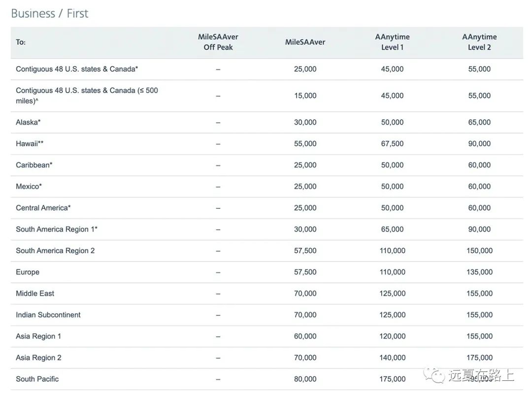Click South America Region 2's Level 1 value 110,000
The image size is (532, 399).
click(392, 250)
